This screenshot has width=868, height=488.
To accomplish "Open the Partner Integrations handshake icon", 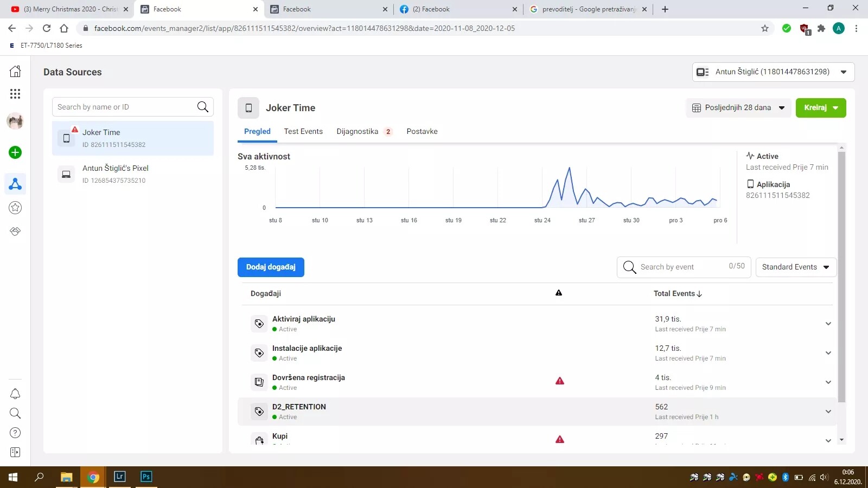I will 15,232.
